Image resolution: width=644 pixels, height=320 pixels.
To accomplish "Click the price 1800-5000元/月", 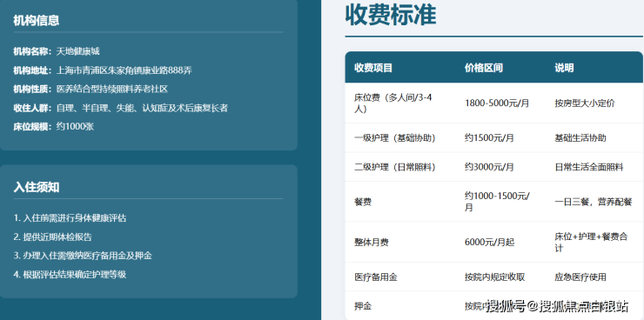I will click(x=497, y=103).
